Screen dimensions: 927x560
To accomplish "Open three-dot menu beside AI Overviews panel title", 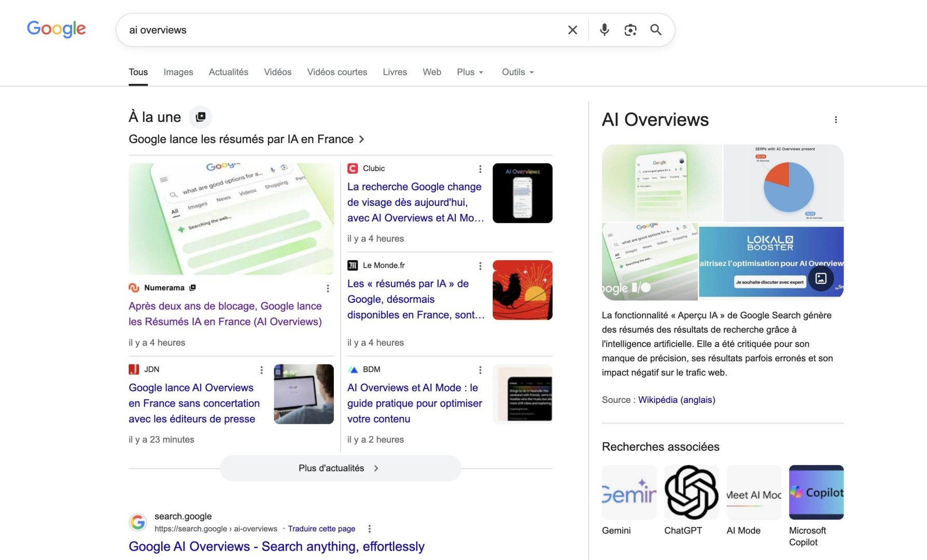I will (x=835, y=120).
